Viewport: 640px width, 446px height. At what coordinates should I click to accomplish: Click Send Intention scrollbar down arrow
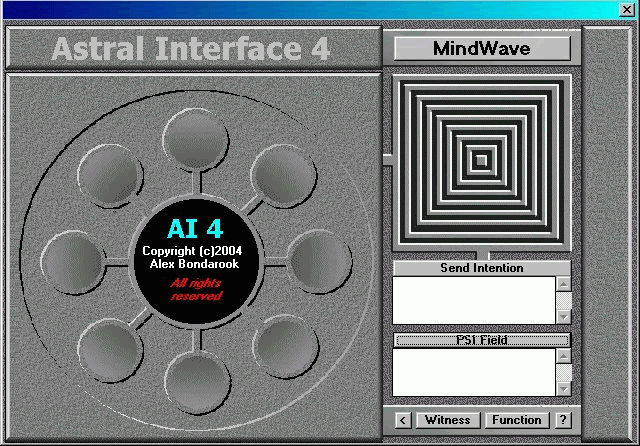tap(564, 316)
